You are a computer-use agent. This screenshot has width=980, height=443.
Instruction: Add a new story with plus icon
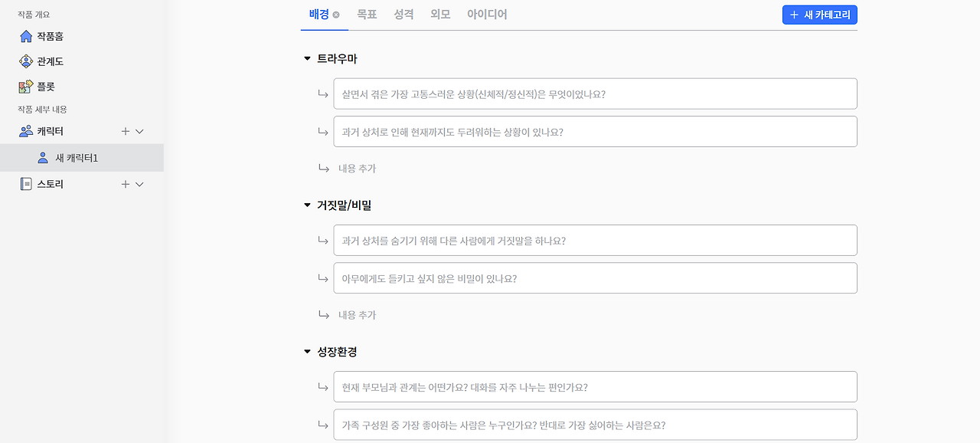126,184
